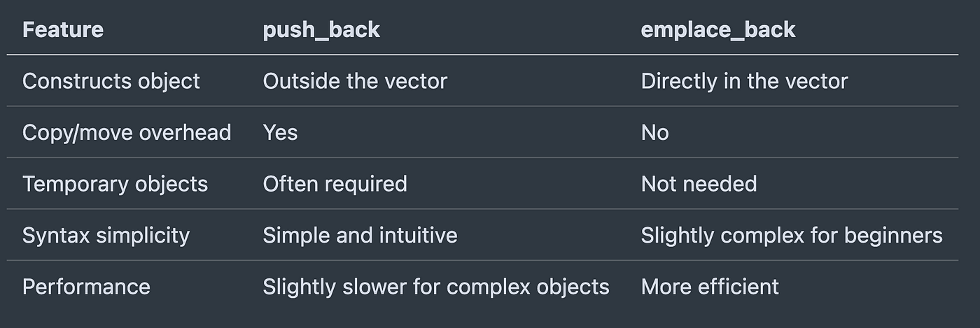
Task: Click the Outside the vector cell
Action: [355, 81]
